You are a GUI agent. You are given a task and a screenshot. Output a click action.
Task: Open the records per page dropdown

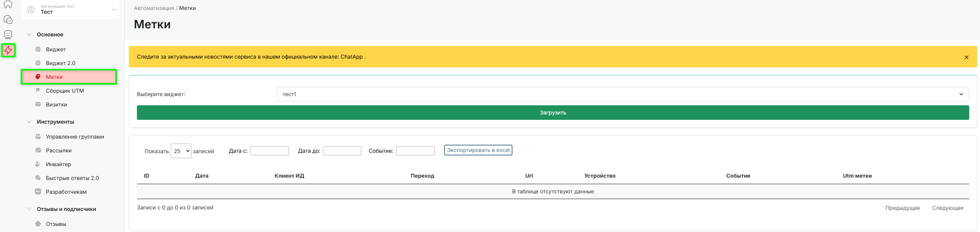click(x=181, y=151)
